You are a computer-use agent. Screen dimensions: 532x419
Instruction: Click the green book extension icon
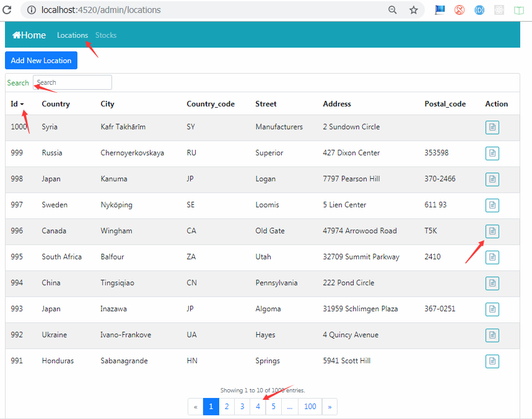[x=519, y=10]
